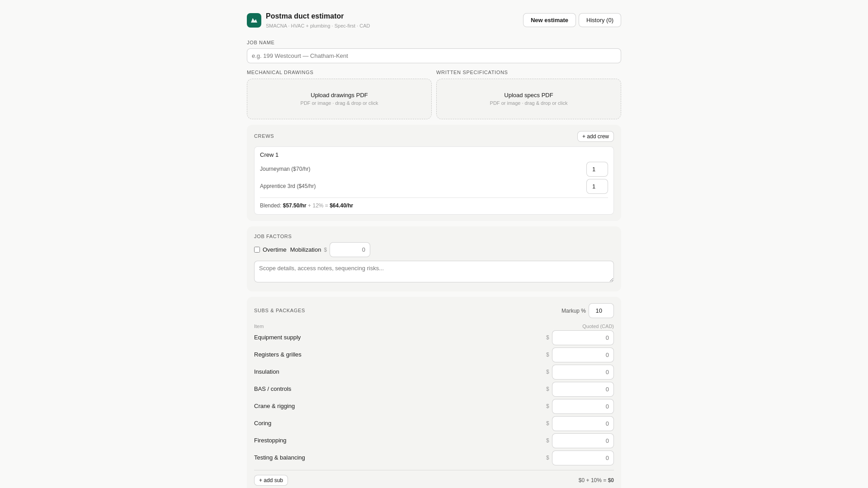Click Upload drawings PDF drop zone
Viewport: 868px width, 488px height.
pyautogui.click(x=339, y=99)
